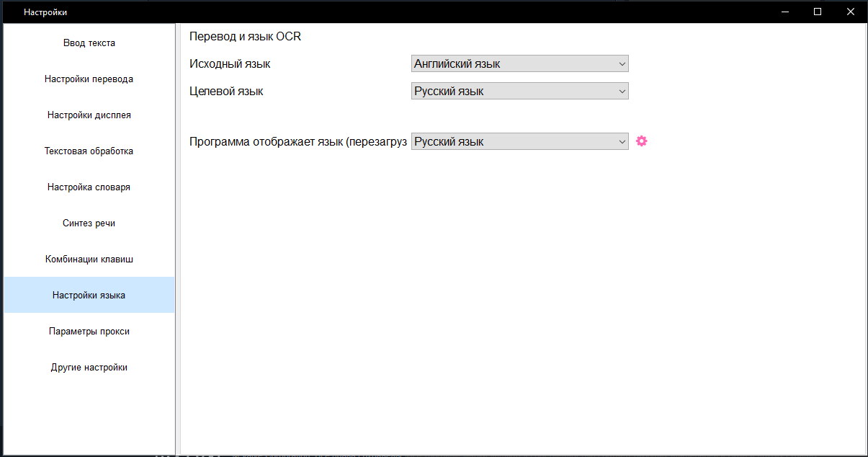Open Настройка словаря section

(x=89, y=187)
